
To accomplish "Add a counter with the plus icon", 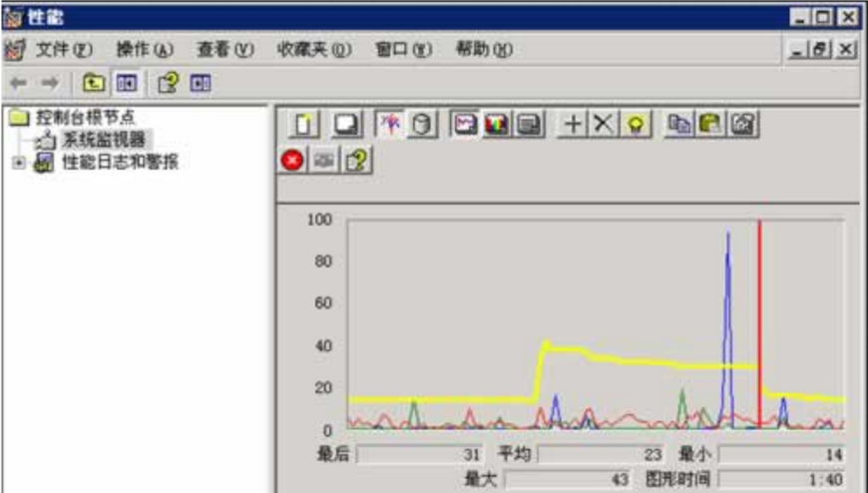I will click(573, 125).
